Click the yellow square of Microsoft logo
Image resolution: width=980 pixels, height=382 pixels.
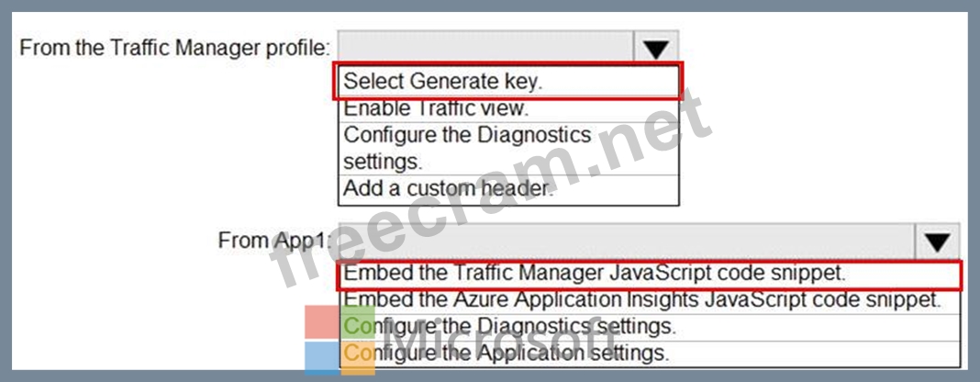358,358
